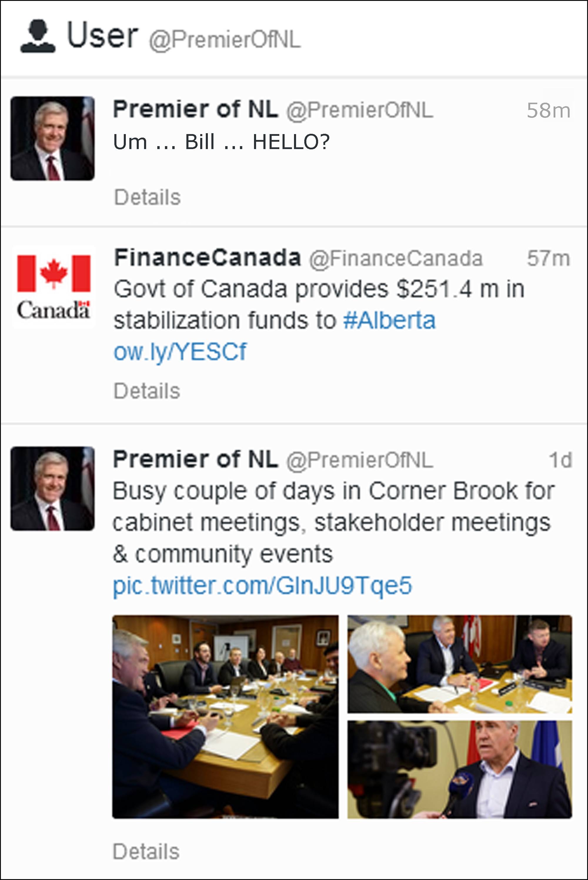Click the 1d timestamp on the Corner Brook tweet
The image size is (588, 880).
560,460
